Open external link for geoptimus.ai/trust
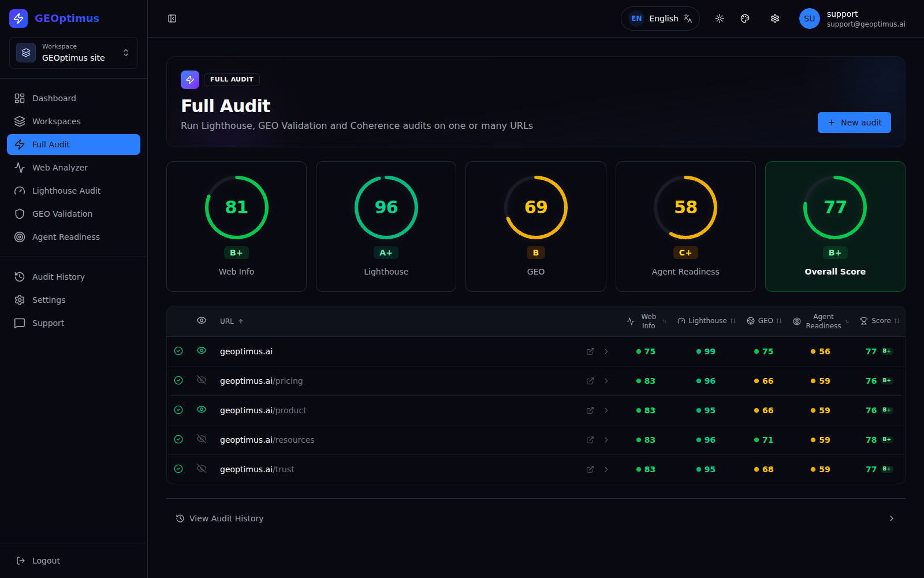 (590, 469)
